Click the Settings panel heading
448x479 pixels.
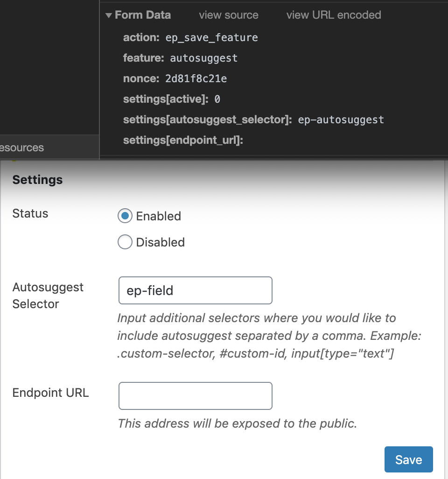point(37,179)
